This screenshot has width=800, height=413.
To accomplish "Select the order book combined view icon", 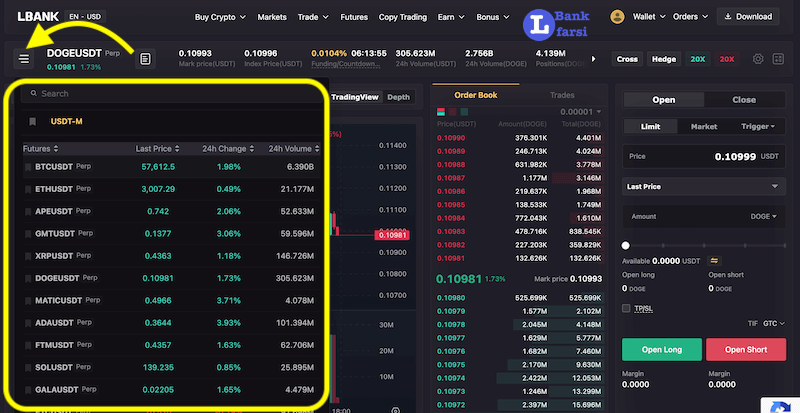I will (440, 112).
